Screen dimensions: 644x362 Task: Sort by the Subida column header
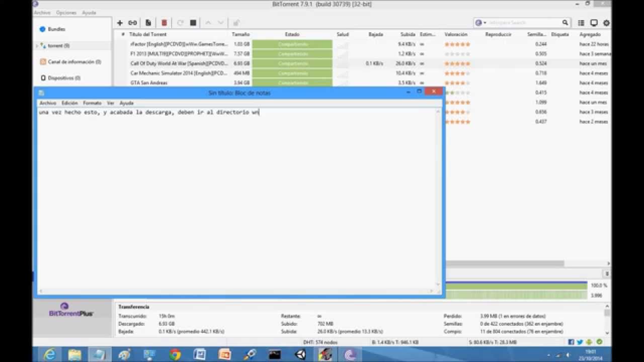[408, 35]
